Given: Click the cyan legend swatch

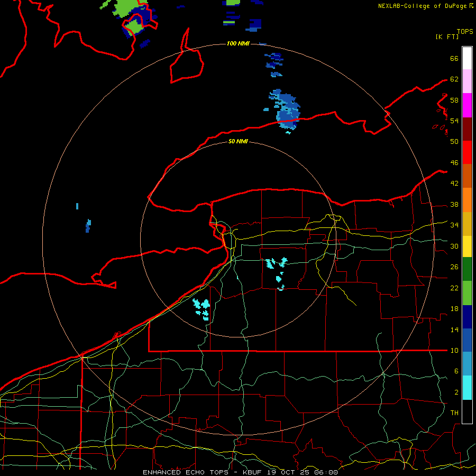Looking at the screenshot, I should click(x=467, y=388).
